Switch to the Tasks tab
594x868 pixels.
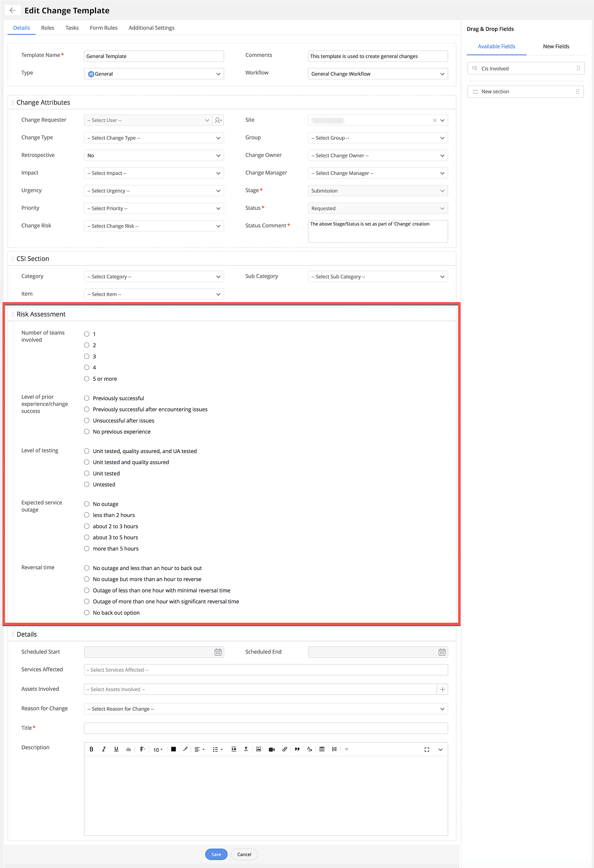pyautogui.click(x=72, y=28)
